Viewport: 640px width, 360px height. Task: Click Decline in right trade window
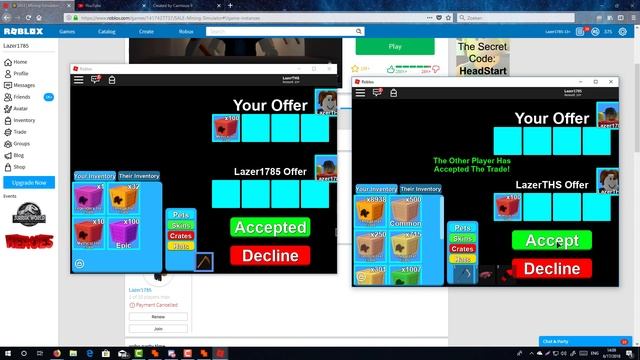point(552,269)
